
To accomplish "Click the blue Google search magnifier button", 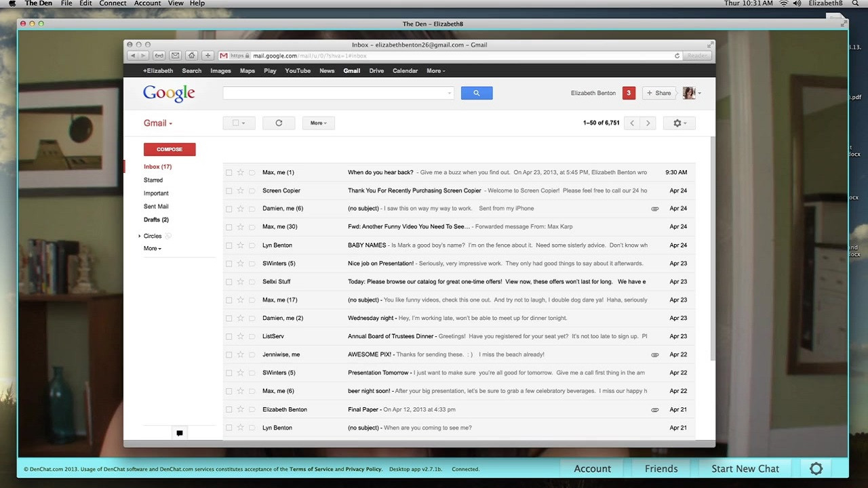I will tap(476, 94).
